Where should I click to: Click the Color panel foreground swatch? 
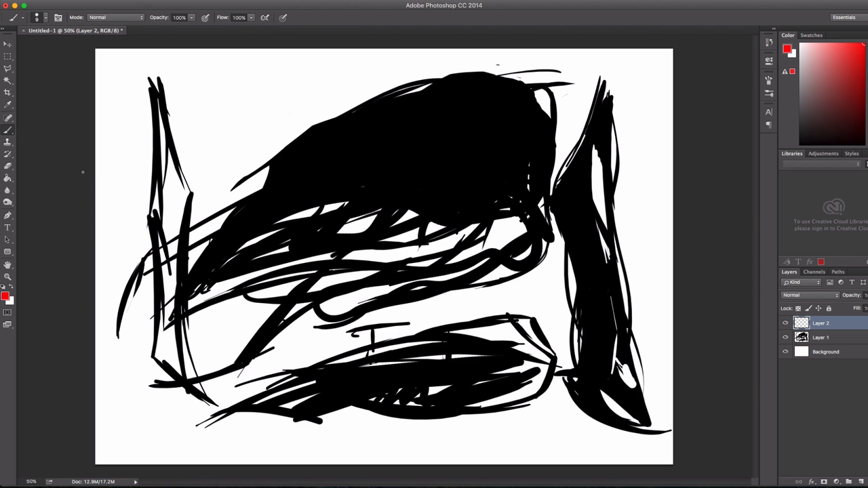coord(787,49)
